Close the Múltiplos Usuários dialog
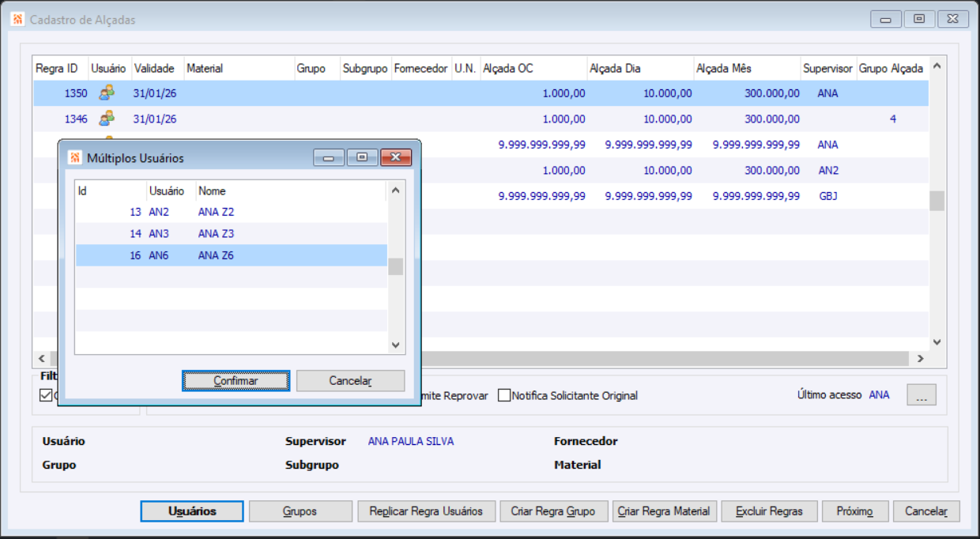This screenshot has width=980, height=539. (x=396, y=157)
